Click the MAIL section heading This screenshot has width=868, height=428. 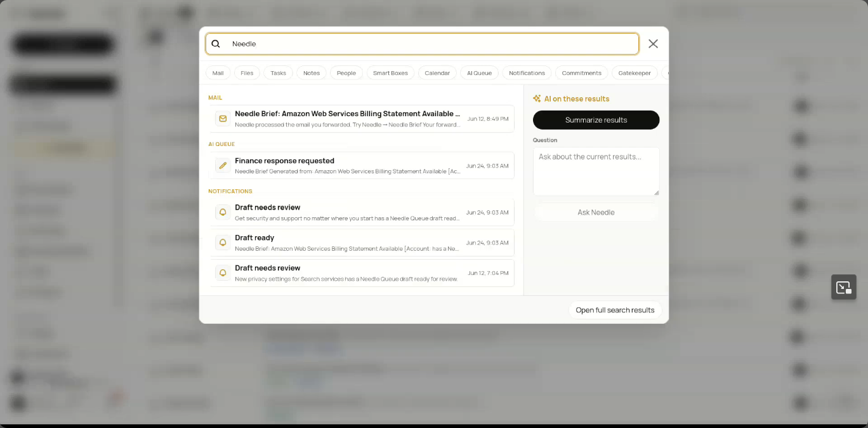(215, 98)
